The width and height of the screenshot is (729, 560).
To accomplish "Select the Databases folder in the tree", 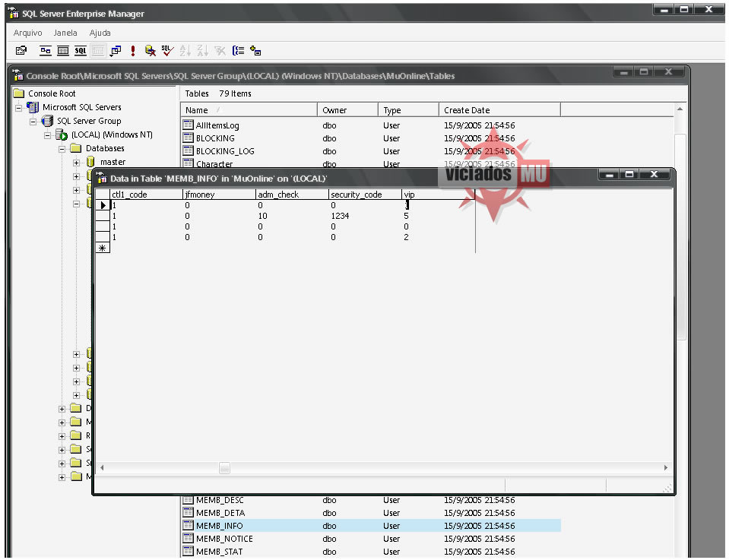I will coord(105,148).
